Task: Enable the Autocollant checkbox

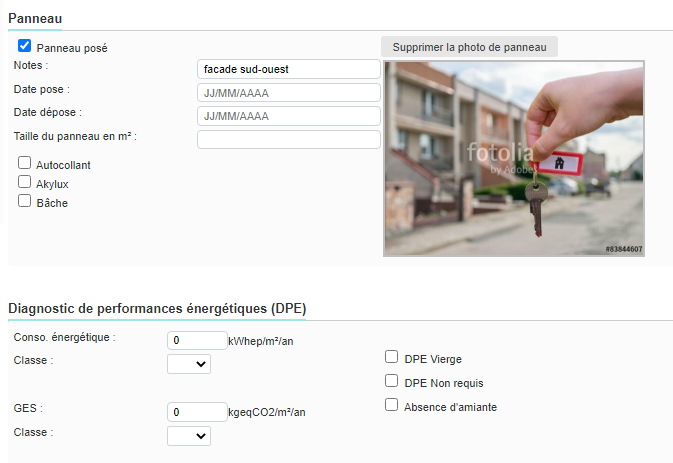Action: tap(25, 163)
